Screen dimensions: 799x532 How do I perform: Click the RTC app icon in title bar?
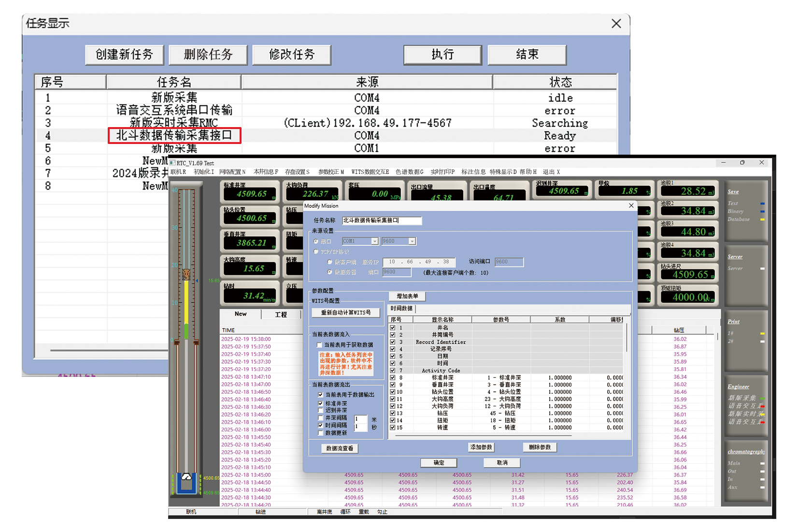pos(173,163)
